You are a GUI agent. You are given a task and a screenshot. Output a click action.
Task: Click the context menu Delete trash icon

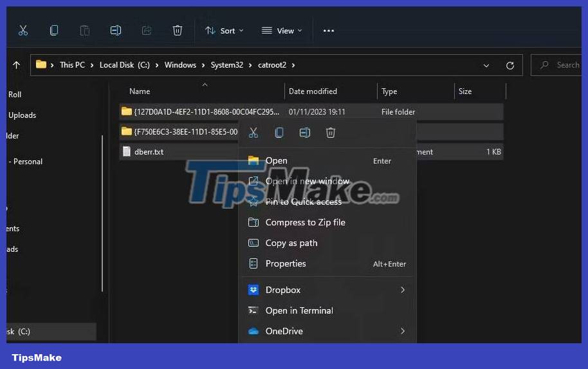pos(331,133)
